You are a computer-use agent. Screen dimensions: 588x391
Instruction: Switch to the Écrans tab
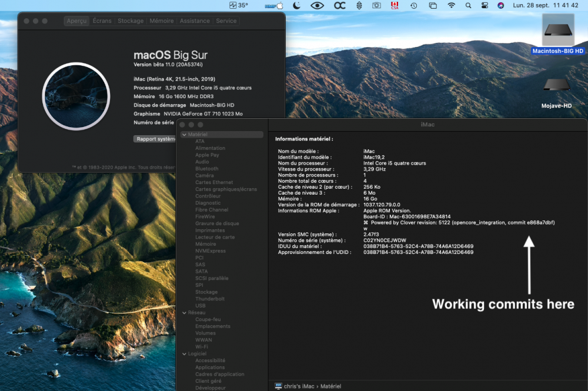pyautogui.click(x=102, y=21)
